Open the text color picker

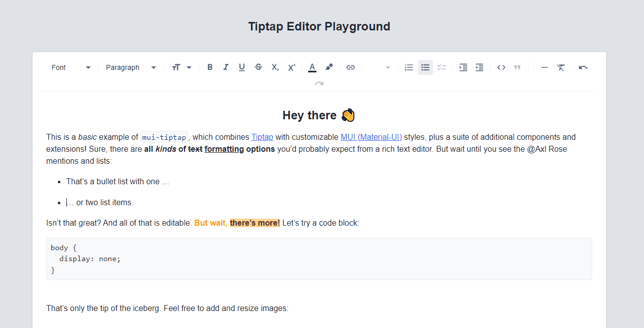[x=312, y=67]
